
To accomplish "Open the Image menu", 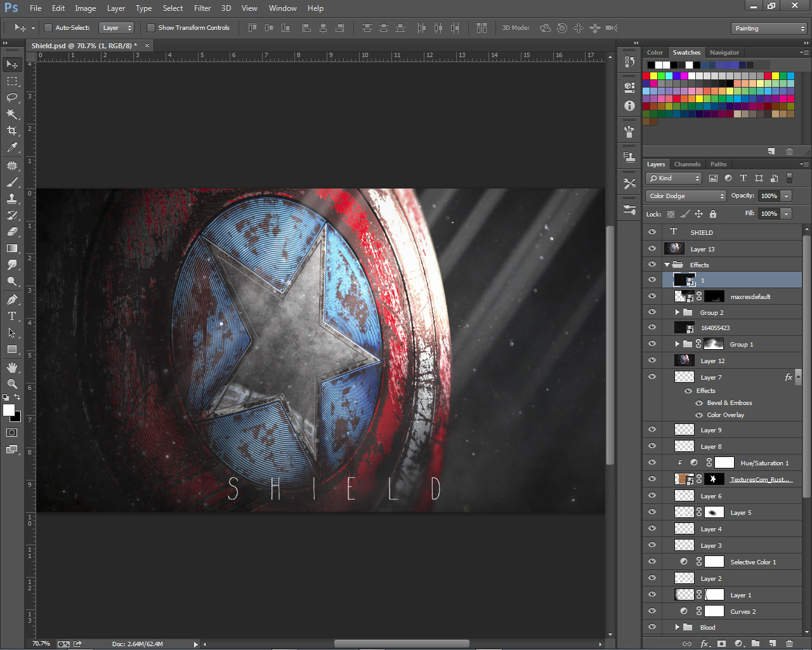I will 85,8.
